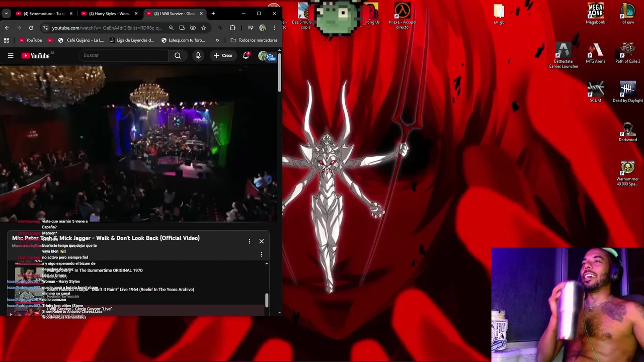The height and width of the screenshot is (362, 644).
Task: Open Chrome three-dot menu
Action: point(274,28)
